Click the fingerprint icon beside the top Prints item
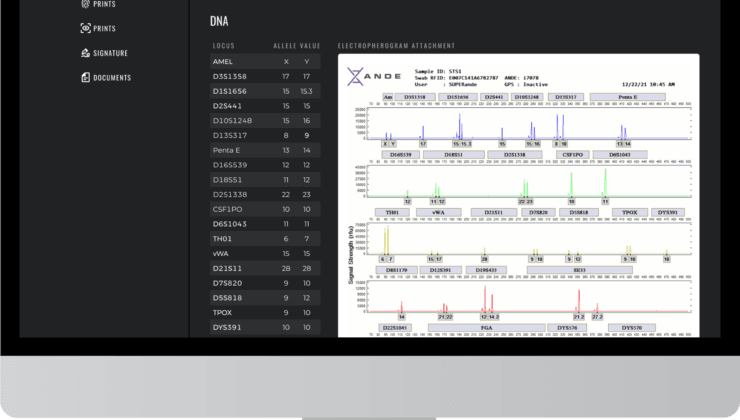This screenshot has width=740, height=420. coord(84,4)
